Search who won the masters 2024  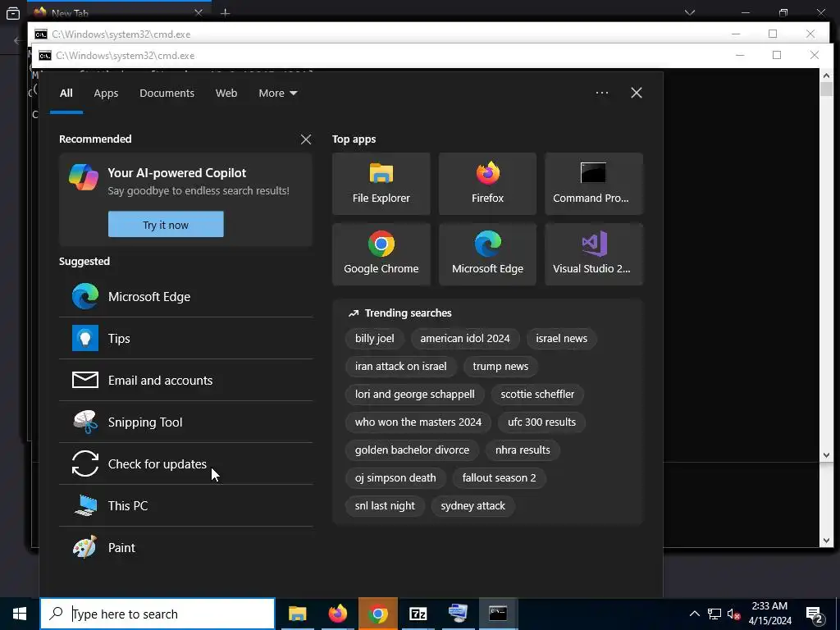pyautogui.click(x=418, y=422)
